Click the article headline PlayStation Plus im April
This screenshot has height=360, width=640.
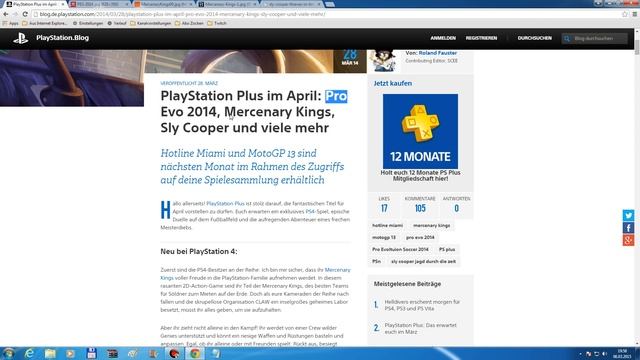click(x=253, y=112)
